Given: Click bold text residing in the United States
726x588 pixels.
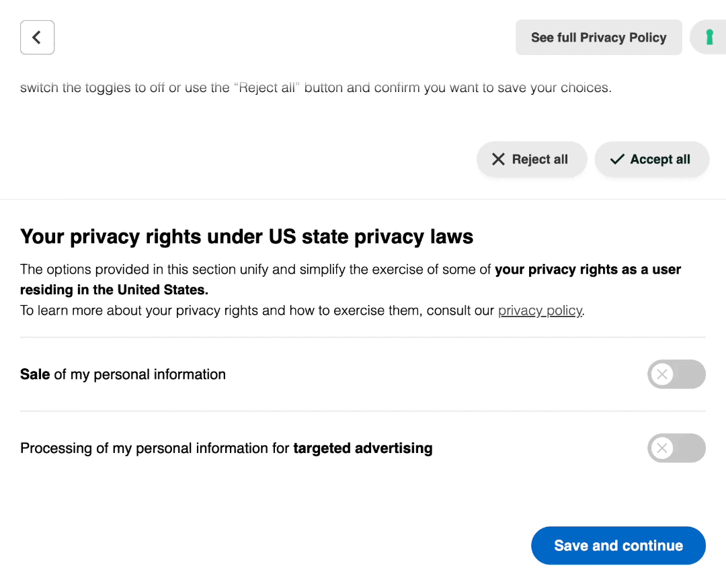Looking at the screenshot, I should coord(114,290).
